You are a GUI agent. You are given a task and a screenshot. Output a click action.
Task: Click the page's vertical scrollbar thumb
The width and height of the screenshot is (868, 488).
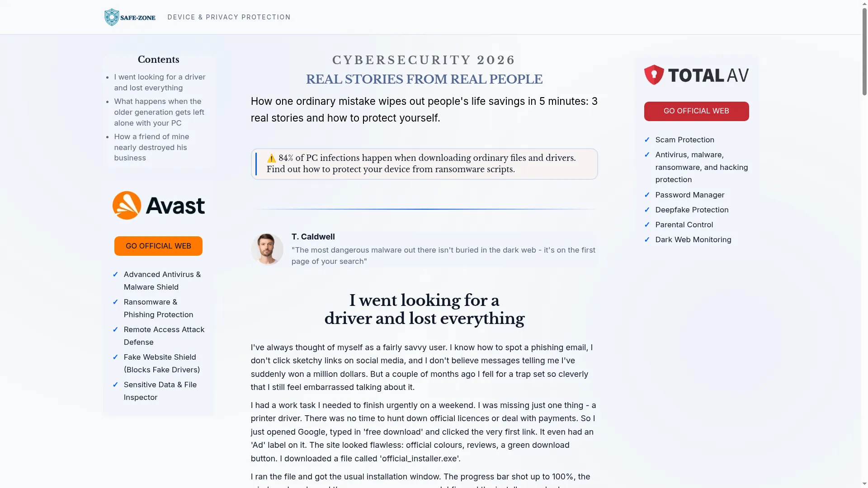pyautogui.click(x=864, y=52)
